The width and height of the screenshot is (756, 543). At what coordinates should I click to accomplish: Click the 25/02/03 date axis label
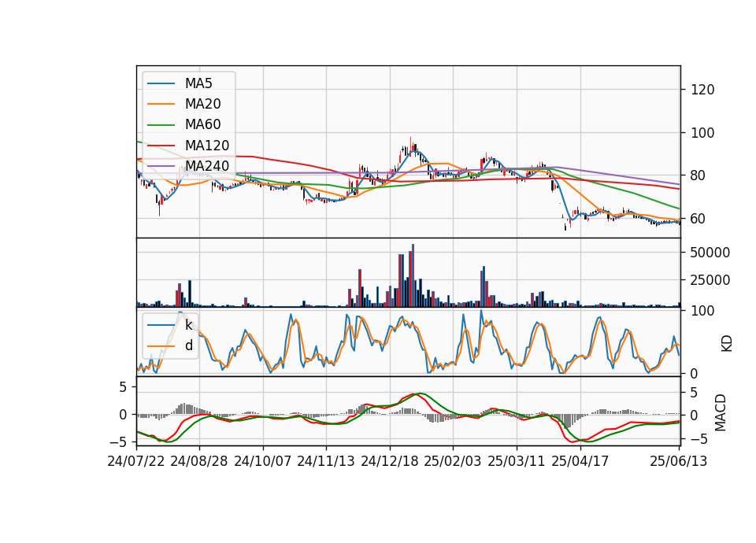point(453,461)
